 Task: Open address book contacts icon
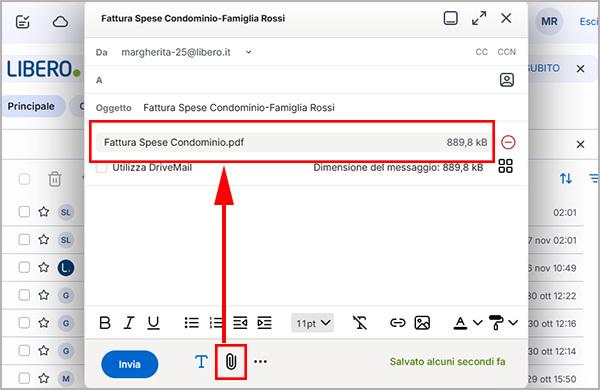pyautogui.click(x=507, y=80)
